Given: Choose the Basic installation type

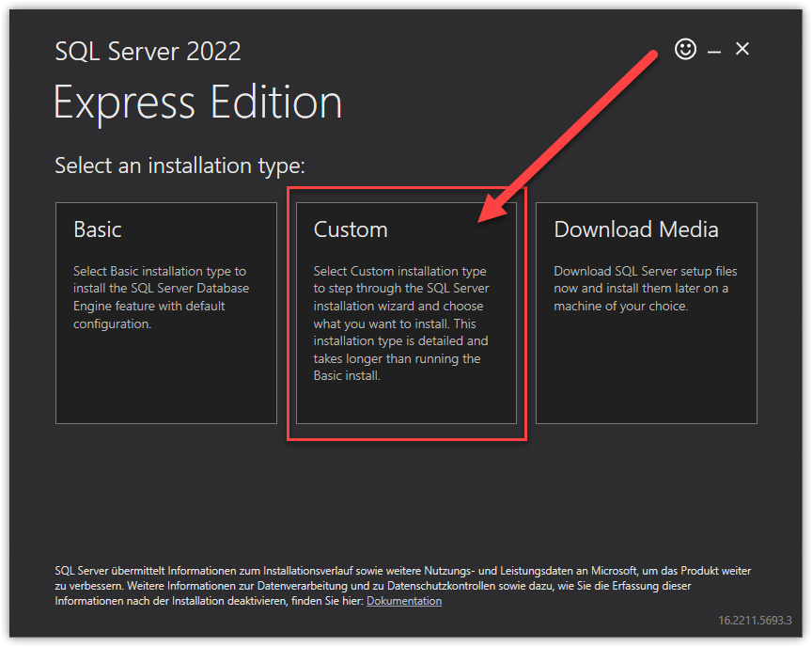Looking at the screenshot, I should [166, 313].
